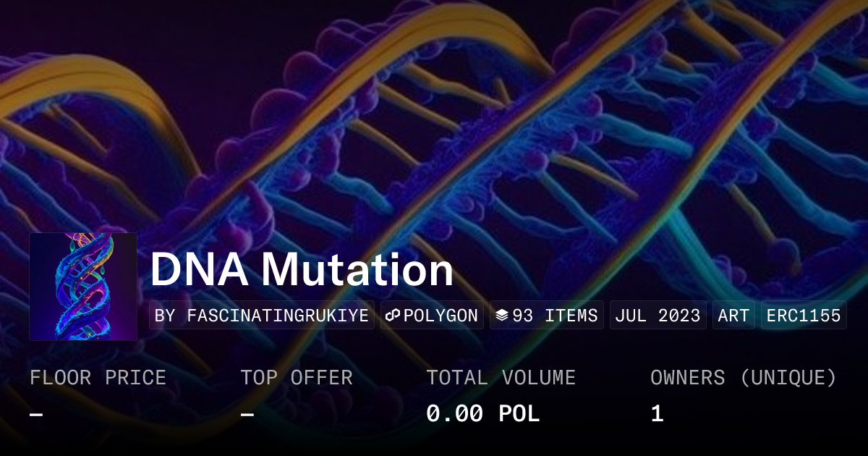Select the POLYGON chain label
The image size is (868, 456).
tap(441, 316)
